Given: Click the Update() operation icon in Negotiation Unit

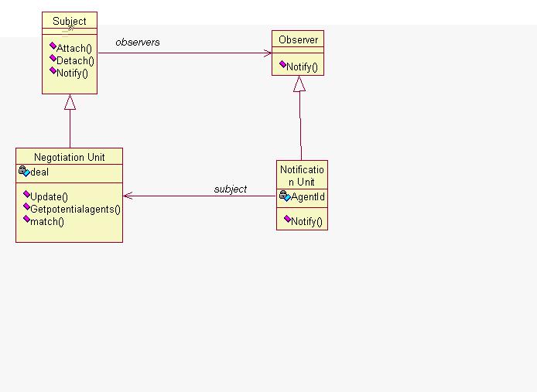Looking at the screenshot, I should tap(26, 195).
